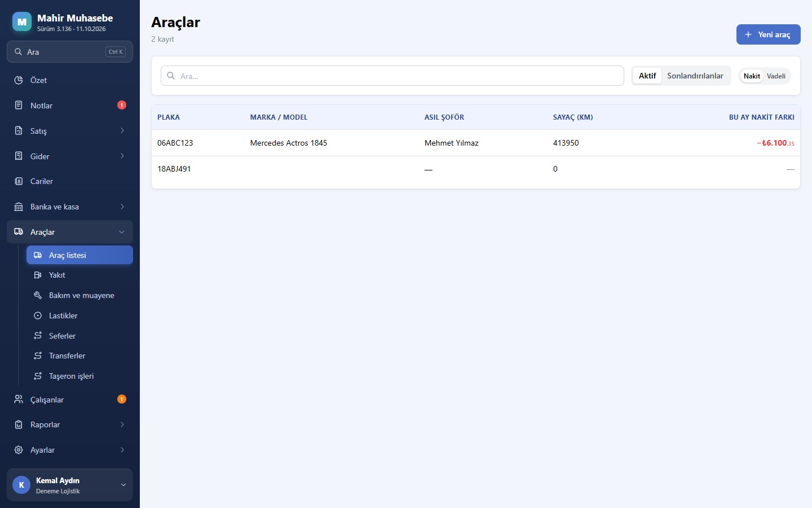Click the Lastikler tire icon
Image resolution: width=812 pixels, height=508 pixels.
(x=38, y=316)
